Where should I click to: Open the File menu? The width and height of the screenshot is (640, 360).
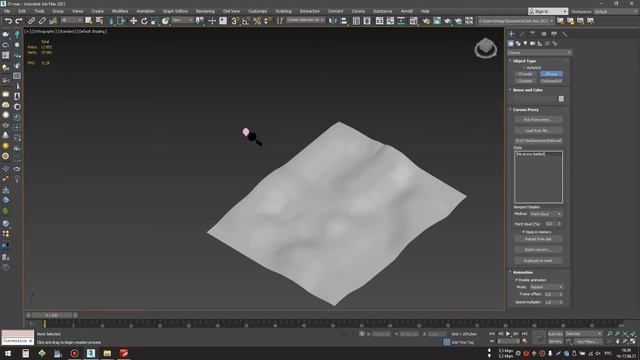tap(7, 11)
